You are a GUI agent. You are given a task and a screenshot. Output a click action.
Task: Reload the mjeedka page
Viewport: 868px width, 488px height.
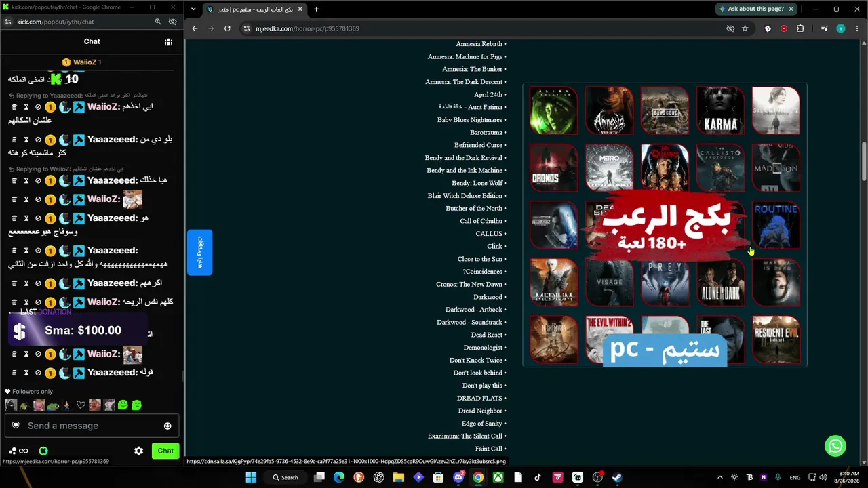pos(227,28)
